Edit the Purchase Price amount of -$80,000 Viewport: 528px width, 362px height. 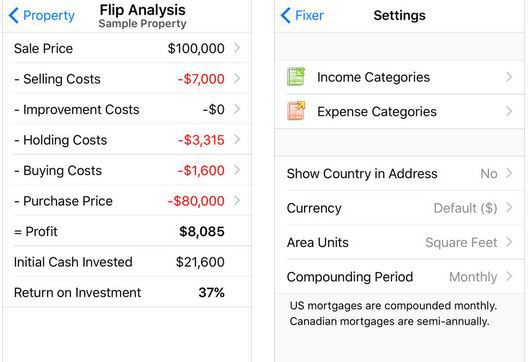coord(196,201)
